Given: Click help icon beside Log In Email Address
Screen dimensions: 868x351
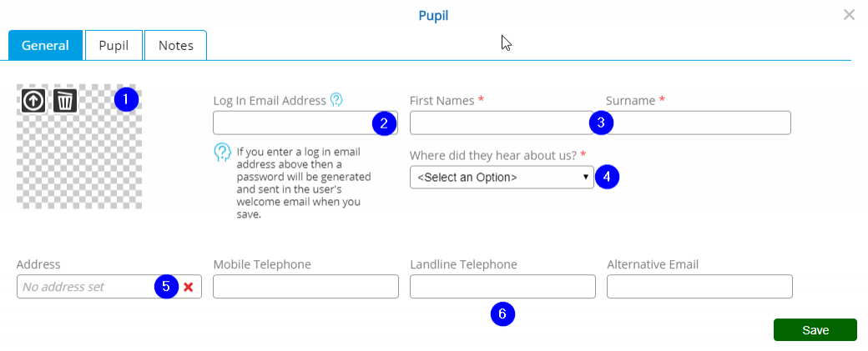Looking at the screenshot, I should [x=336, y=99].
